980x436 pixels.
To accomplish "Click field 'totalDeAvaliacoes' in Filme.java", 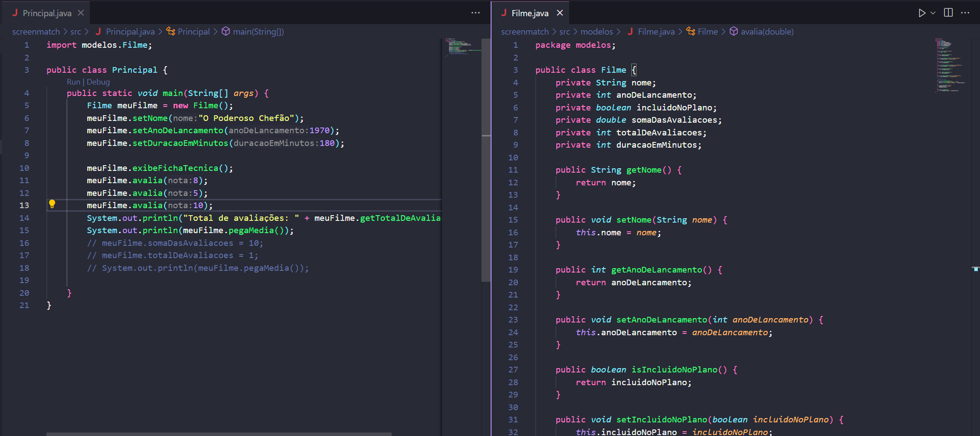I will click(659, 132).
